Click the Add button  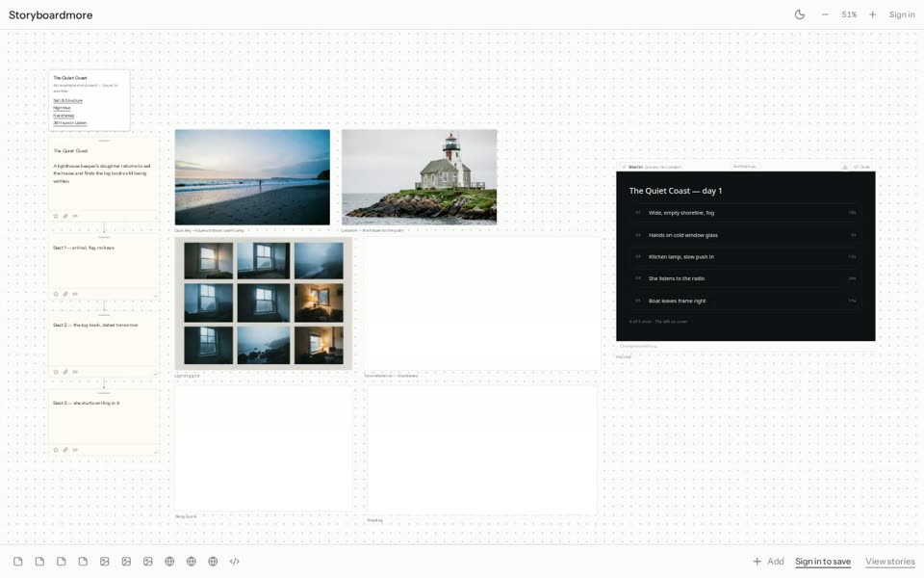tap(768, 562)
